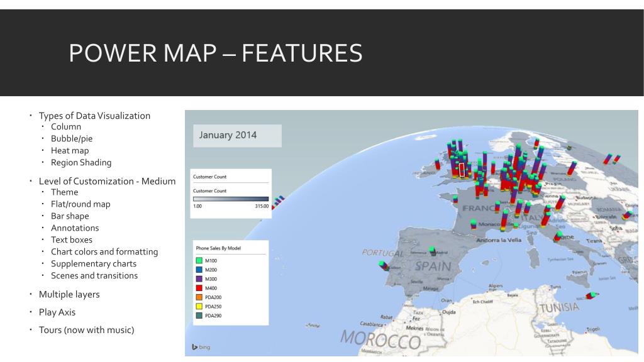Click the "Supplementary charts" sub-bullet
Screen dimensions: 644x362
coord(94,263)
